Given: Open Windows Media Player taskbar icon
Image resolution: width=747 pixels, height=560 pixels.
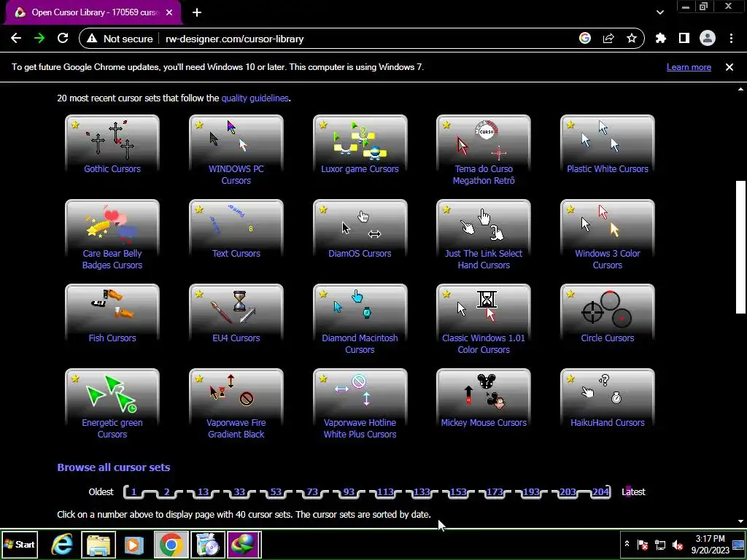Looking at the screenshot, I should 134,545.
